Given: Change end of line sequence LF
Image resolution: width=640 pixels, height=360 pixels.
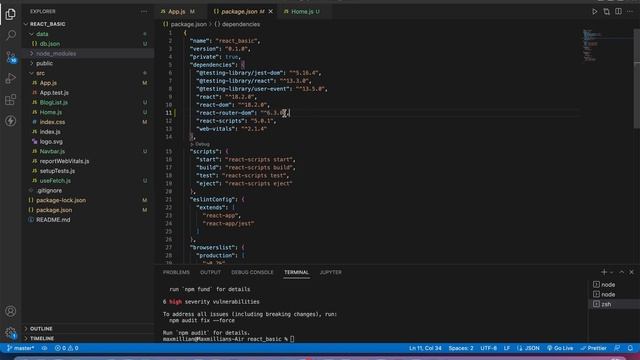Looking at the screenshot, I should coord(507,348).
